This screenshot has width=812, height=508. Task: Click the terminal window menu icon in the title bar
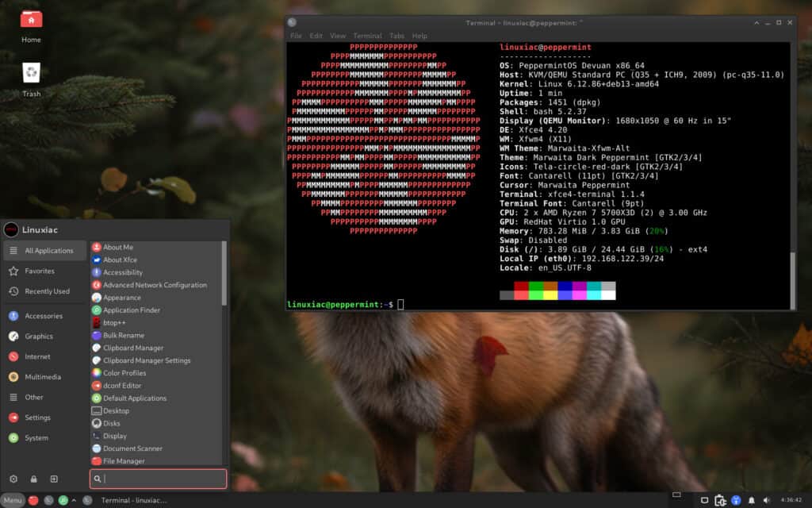292,22
